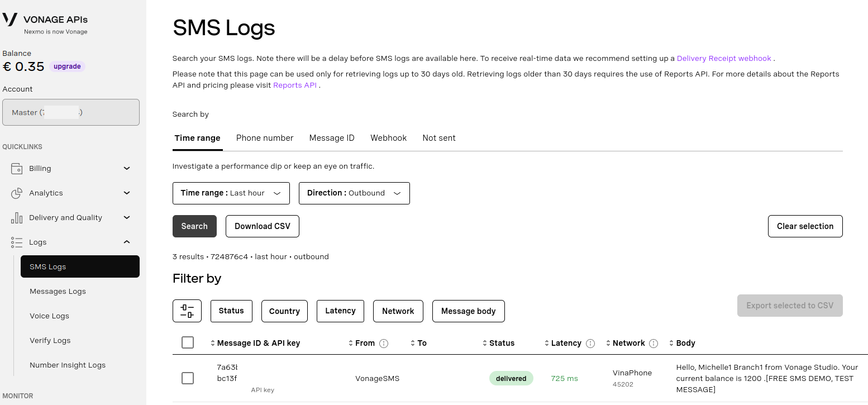The height and width of the screenshot is (405, 868).
Task: Expand the Billing section chevron
Action: click(x=127, y=168)
